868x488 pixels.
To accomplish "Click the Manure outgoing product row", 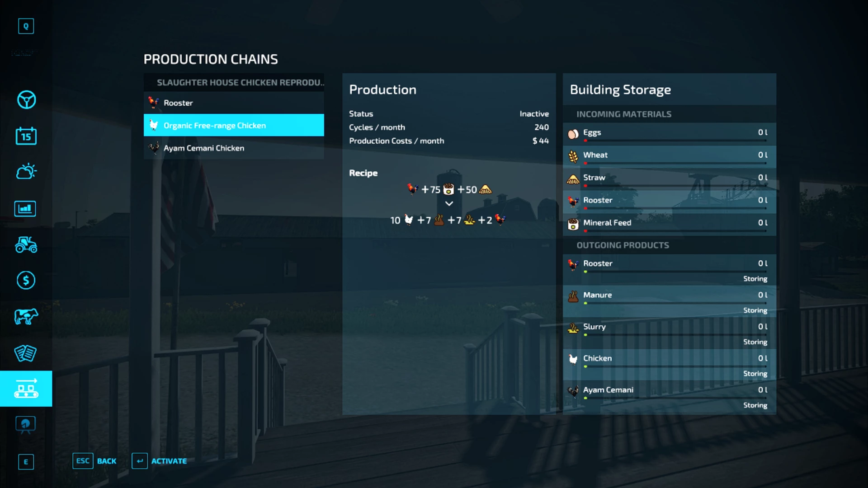I will tap(669, 295).
